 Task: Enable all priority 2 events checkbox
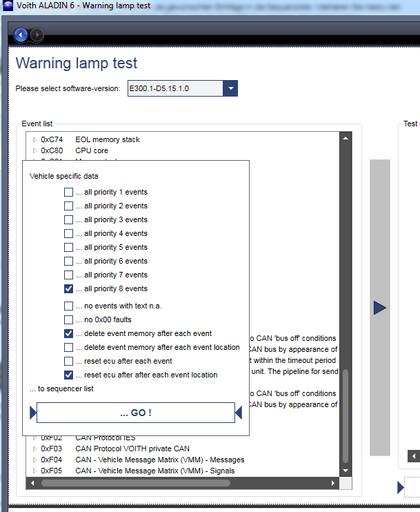pyautogui.click(x=68, y=206)
